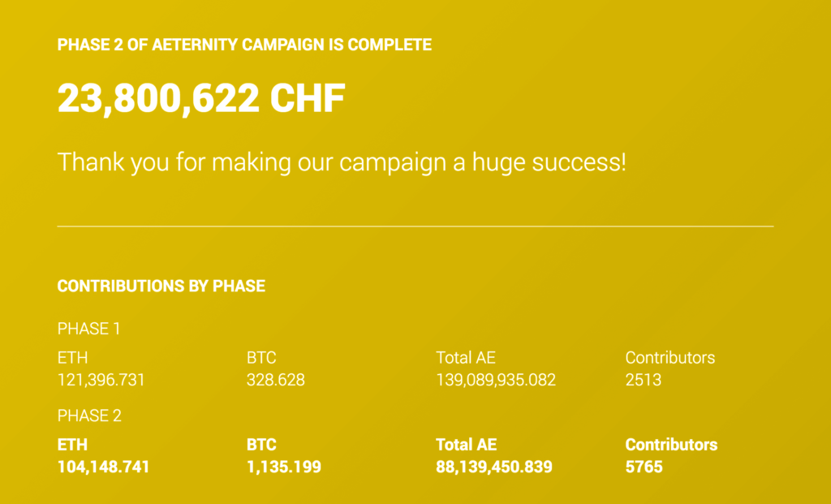The height and width of the screenshot is (504, 831).
Task: Select the 'PHASE 1' section label
Action: [88, 329]
